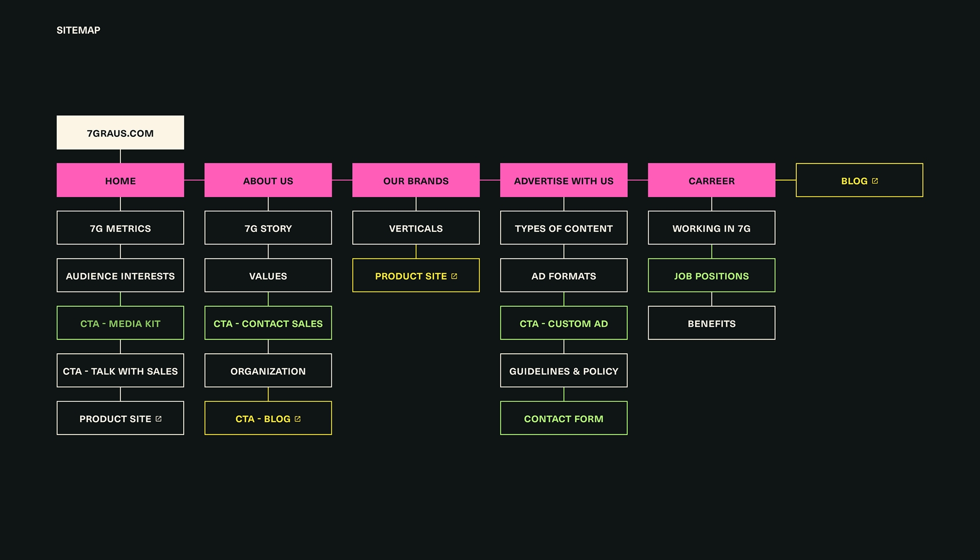Select the GUIDELINES & POLICY box
This screenshot has height=560, width=980.
click(563, 371)
